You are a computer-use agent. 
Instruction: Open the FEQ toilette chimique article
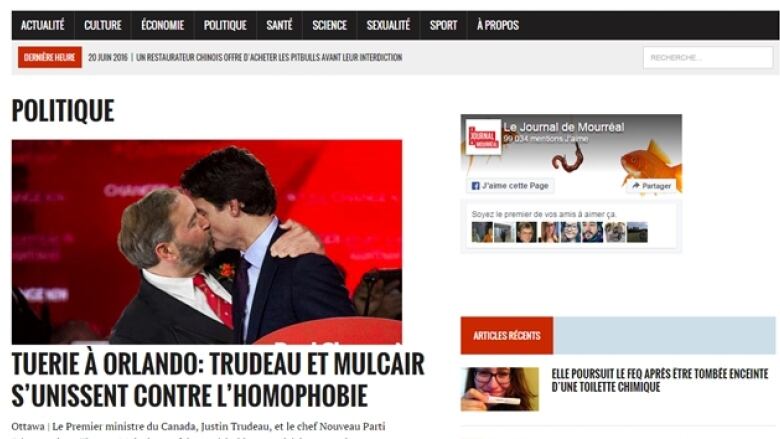(660, 380)
